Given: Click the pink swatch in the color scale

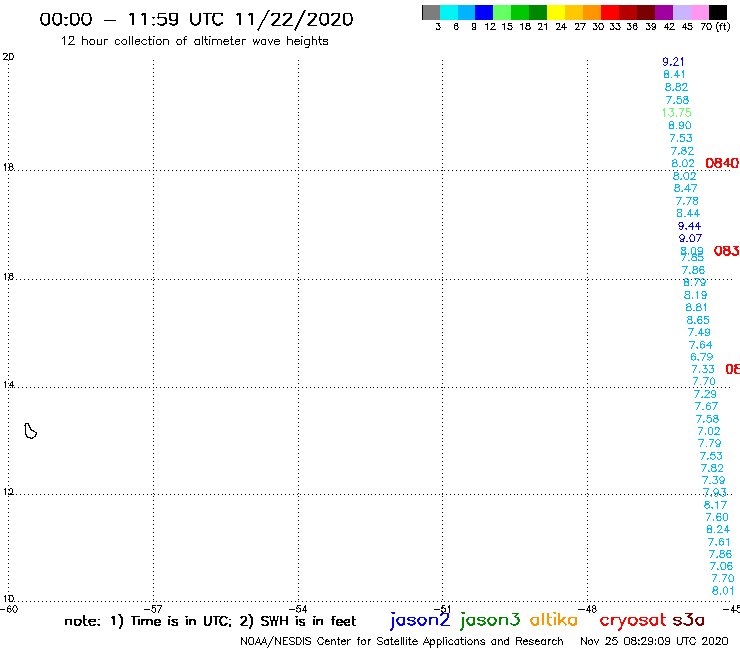Looking at the screenshot, I should (699, 12).
